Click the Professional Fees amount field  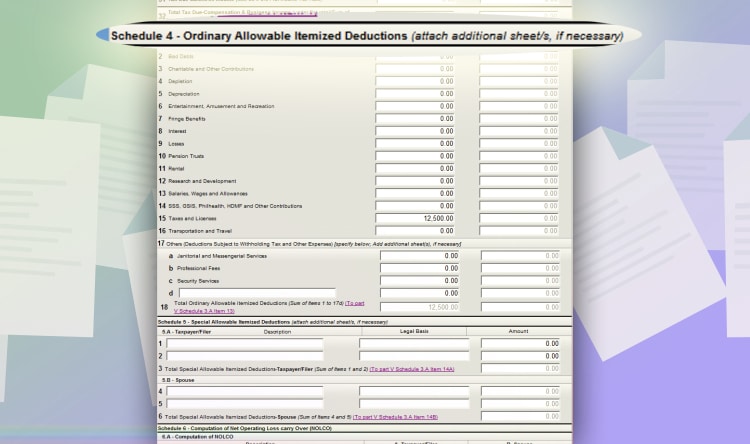[419, 268]
